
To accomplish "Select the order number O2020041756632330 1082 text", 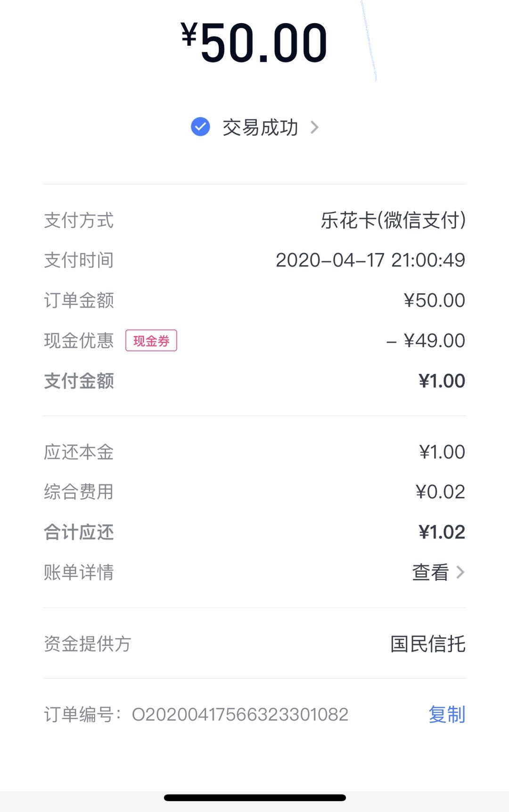I will (x=240, y=714).
